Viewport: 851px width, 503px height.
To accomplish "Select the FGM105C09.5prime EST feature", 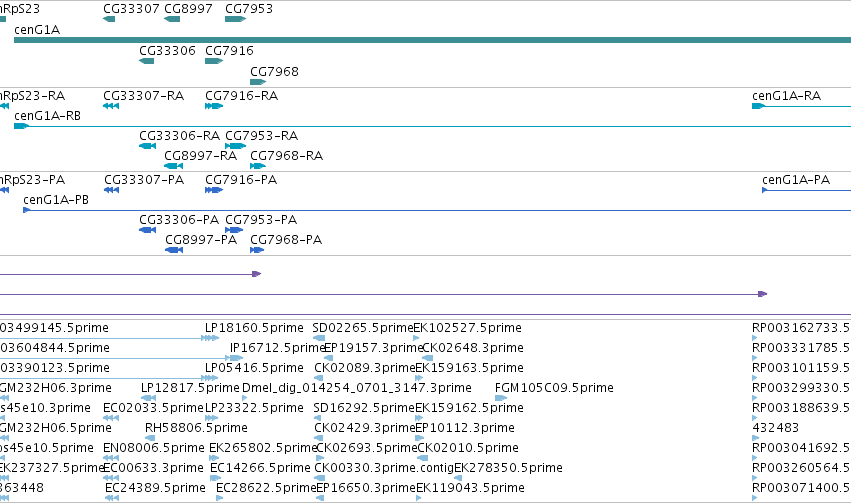I will point(501,398).
